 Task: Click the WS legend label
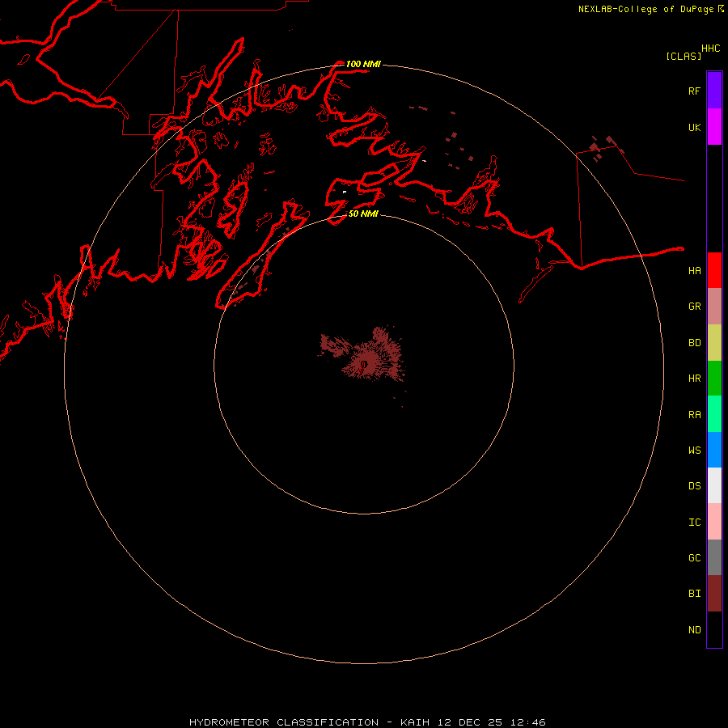[694, 451]
